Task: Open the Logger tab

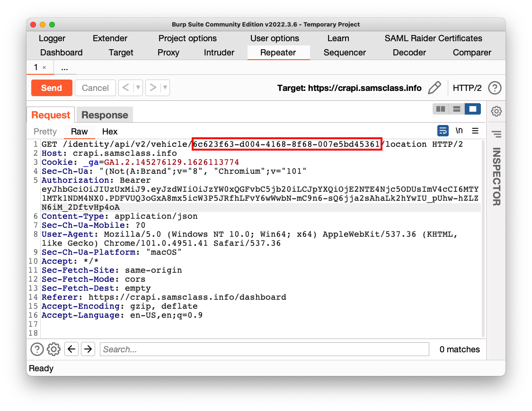Action: [x=52, y=38]
